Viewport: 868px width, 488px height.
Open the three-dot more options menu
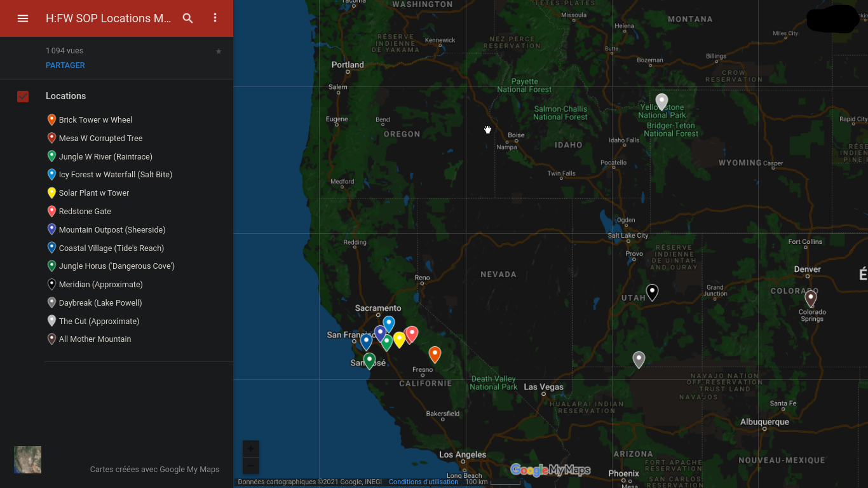[x=215, y=18]
